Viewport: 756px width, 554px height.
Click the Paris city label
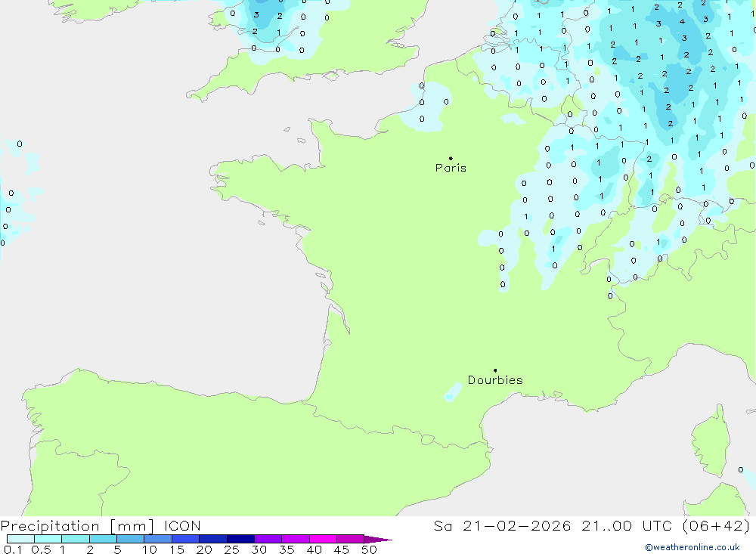(451, 168)
